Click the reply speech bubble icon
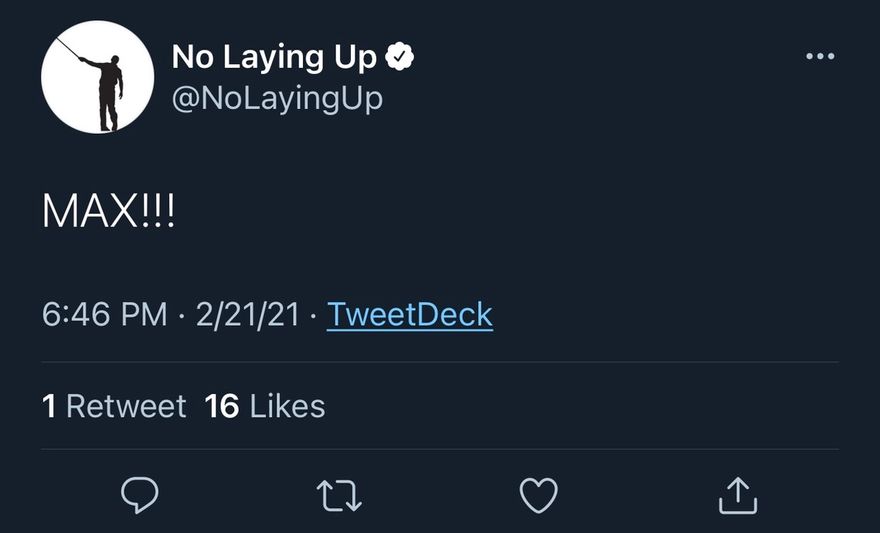 pyautogui.click(x=139, y=494)
